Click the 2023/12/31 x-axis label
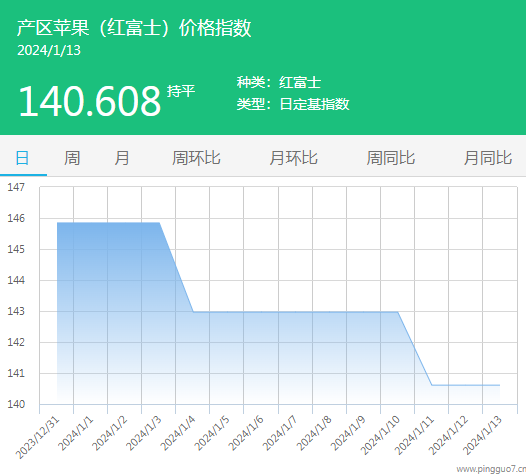This screenshot has width=526, height=476. tap(38, 437)
